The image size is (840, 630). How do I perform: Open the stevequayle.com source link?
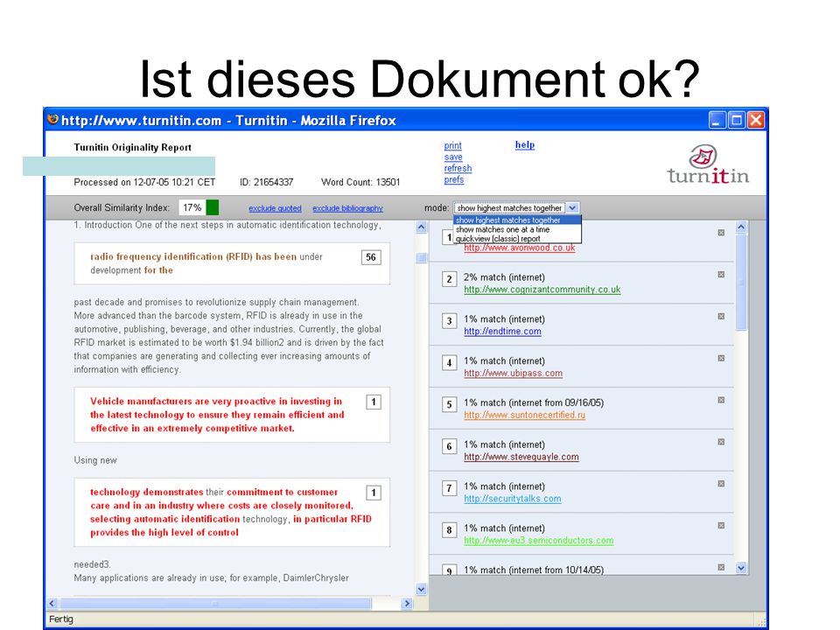[x=521, y=457]
